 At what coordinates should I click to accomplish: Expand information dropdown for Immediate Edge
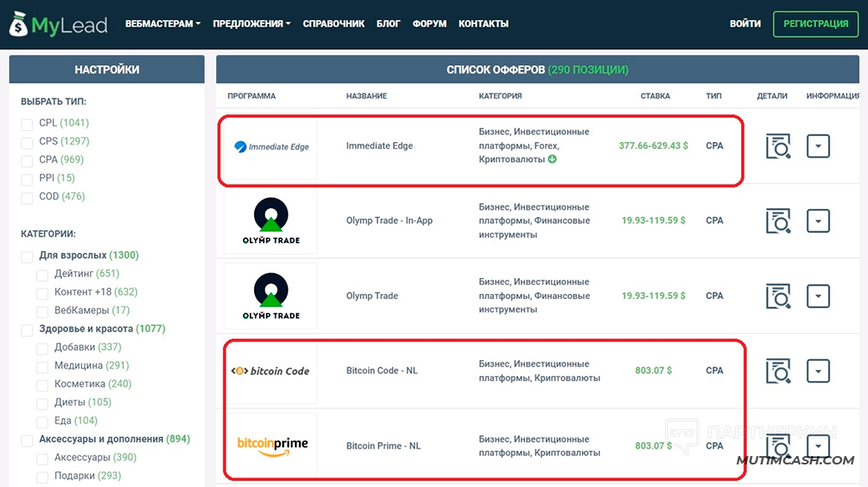pyautogui.click(x=818, y=146)
